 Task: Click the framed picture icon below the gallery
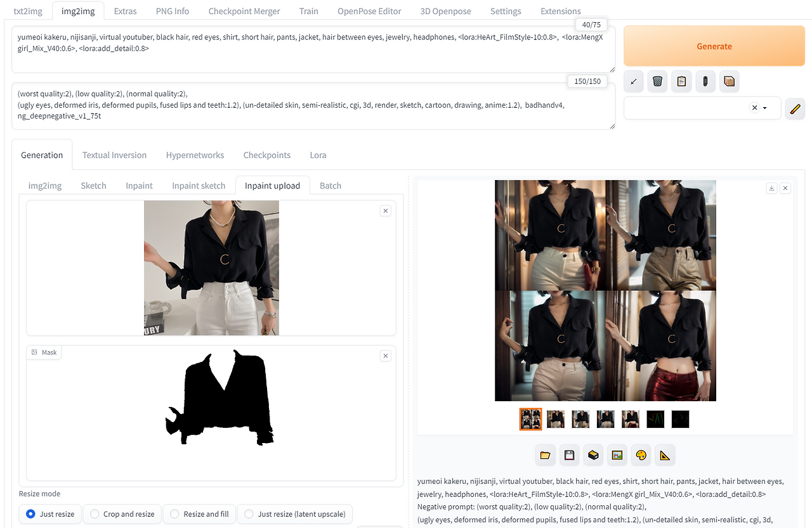(617, 455)
